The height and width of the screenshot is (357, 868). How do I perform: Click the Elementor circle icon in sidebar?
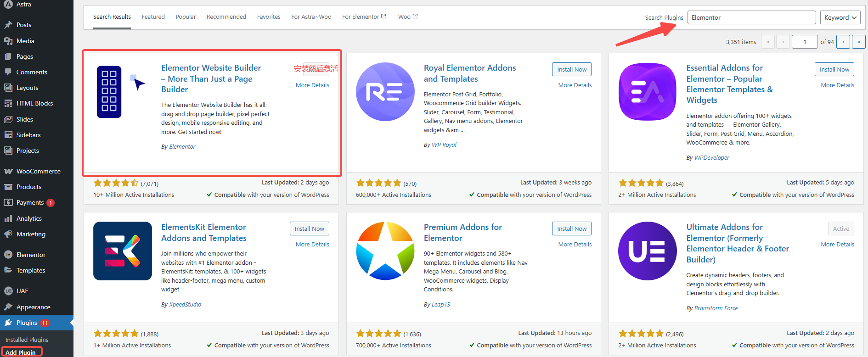click(x=8, y=255)
